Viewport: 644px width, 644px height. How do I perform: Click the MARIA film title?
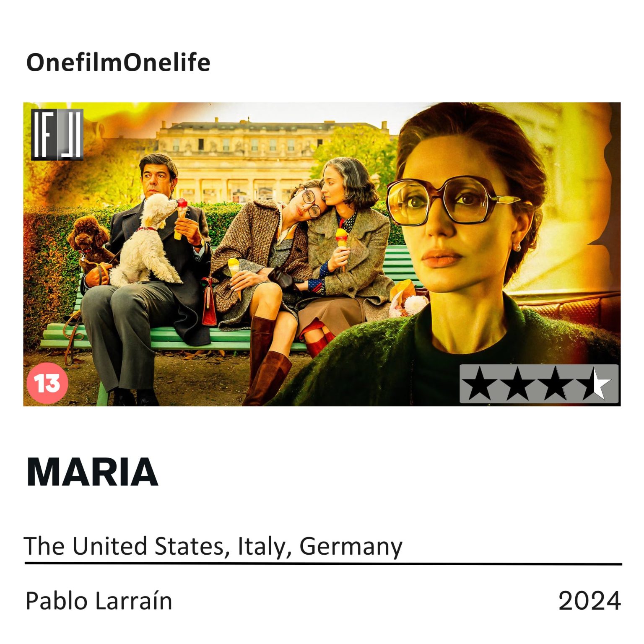pos(92,472)
